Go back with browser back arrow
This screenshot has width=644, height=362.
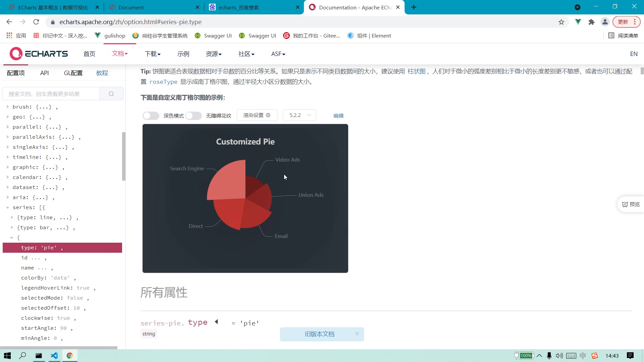[x=9, y=22]
